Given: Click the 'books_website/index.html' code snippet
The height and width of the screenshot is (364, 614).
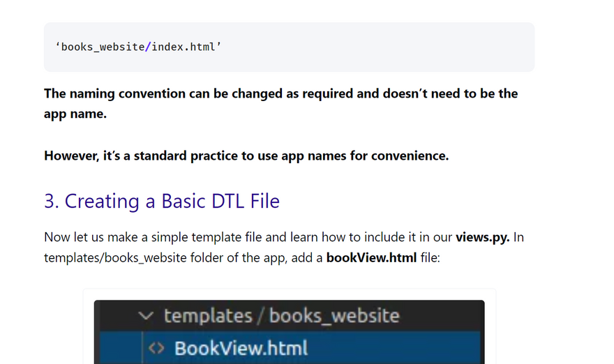Looking at the screenshot, I should click(x=141, y=47).
